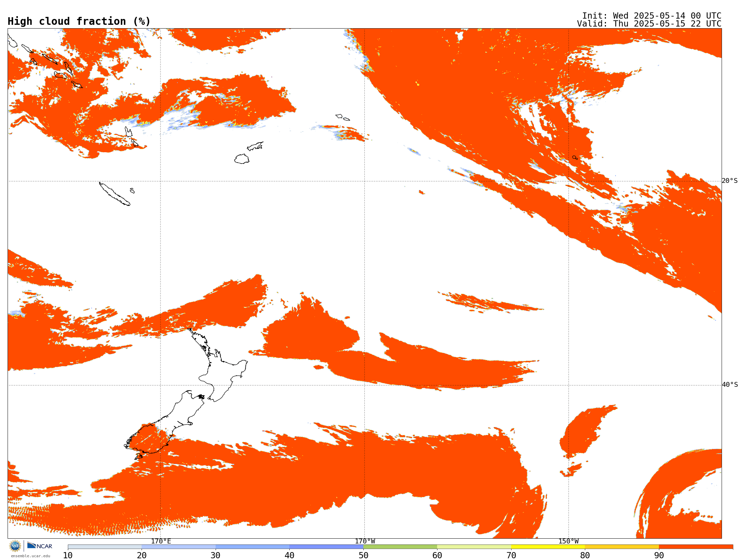Image resolution: width=744 pixels, height=560 pixels.
Task: Click the Init Wed 2025-05-14 00 UTC text
Action: [651, 16]
